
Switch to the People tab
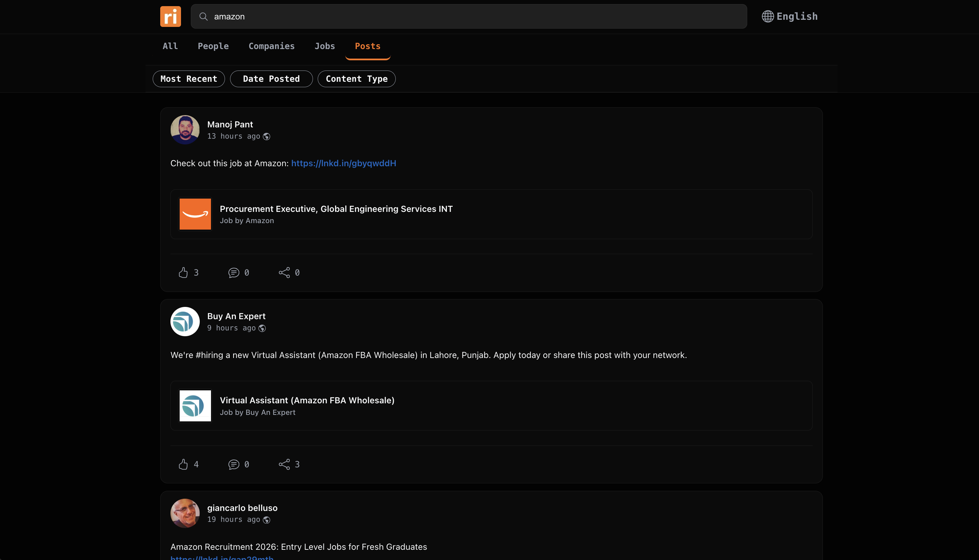[x=213, y=46]
